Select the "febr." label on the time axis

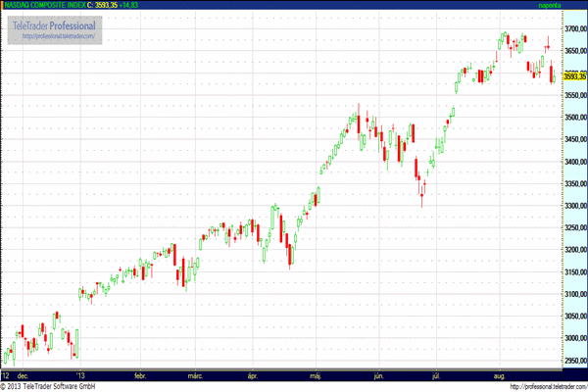(140, 374)
